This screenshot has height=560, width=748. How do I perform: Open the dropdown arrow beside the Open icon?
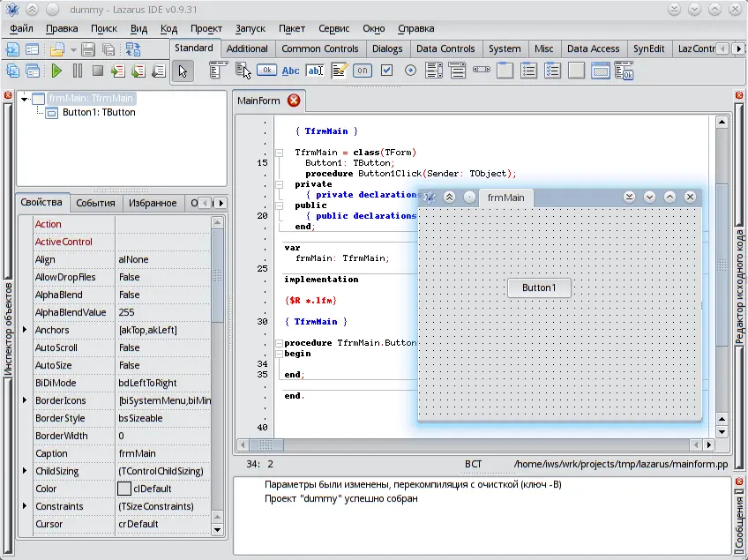[73, 49]
